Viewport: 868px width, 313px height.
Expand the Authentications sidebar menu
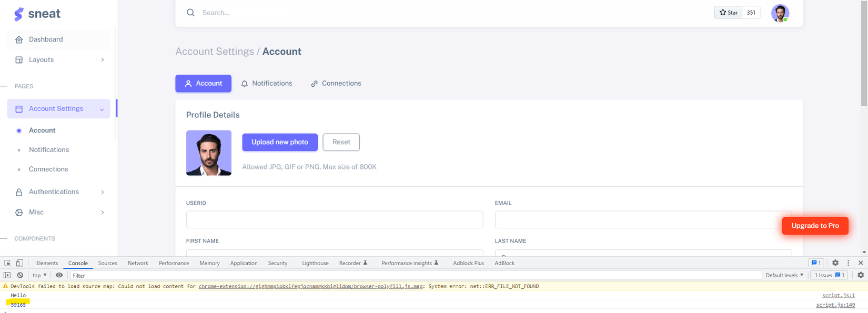point(59,192)
